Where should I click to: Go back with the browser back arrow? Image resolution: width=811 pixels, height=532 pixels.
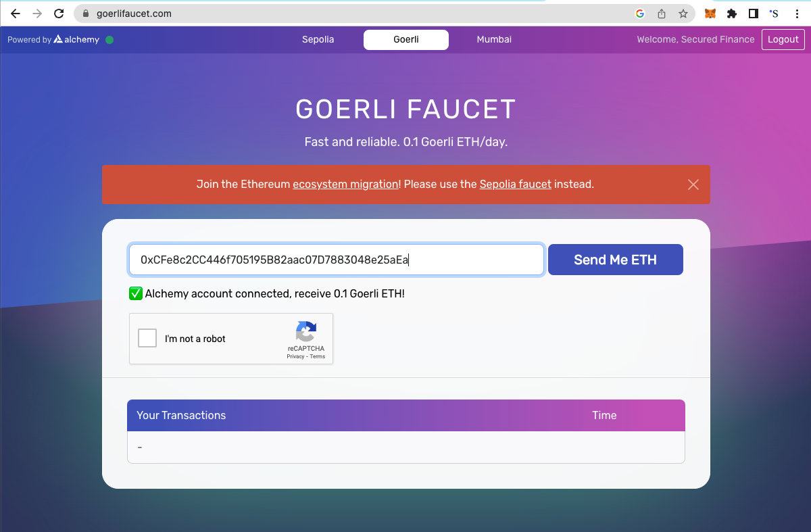click(16, 14)
